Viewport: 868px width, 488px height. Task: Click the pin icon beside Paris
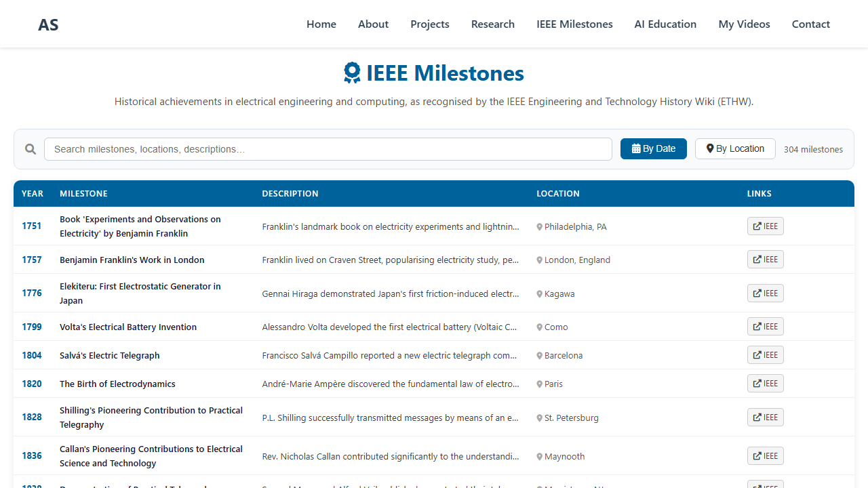point(540,384)
